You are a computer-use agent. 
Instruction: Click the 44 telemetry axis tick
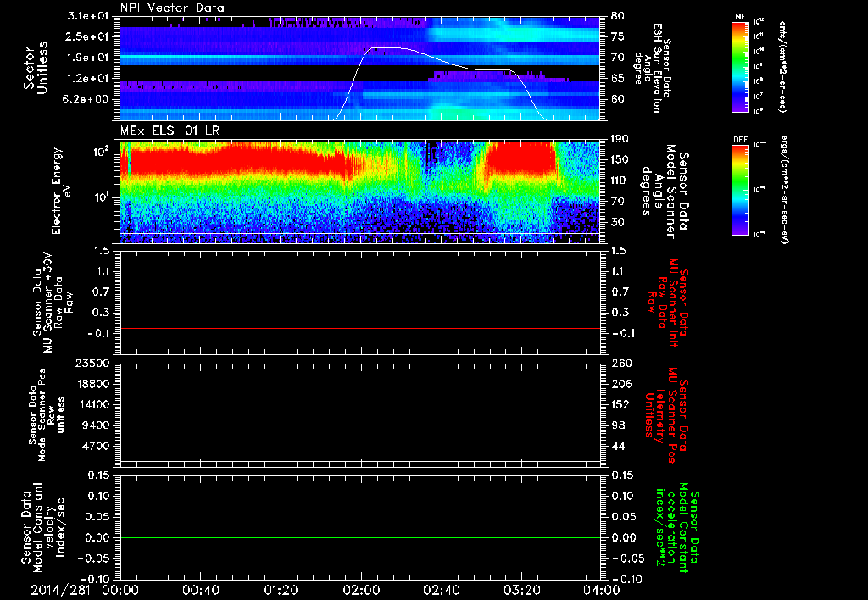(618, 446)
